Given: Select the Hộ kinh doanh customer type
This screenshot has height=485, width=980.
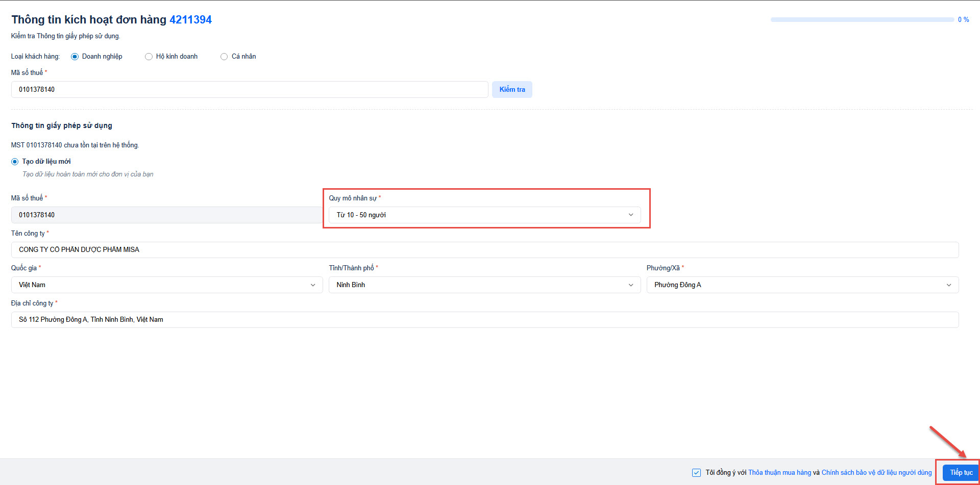Looking at the screenshot, I should (149, 57).
